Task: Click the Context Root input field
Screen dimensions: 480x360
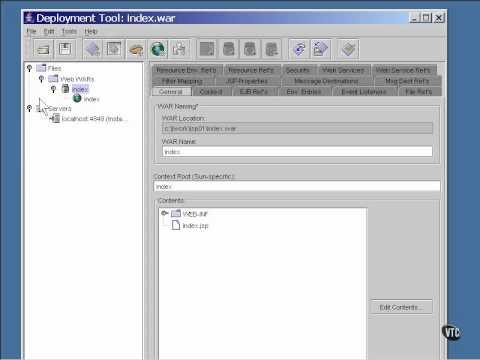Action: (297, 186)
